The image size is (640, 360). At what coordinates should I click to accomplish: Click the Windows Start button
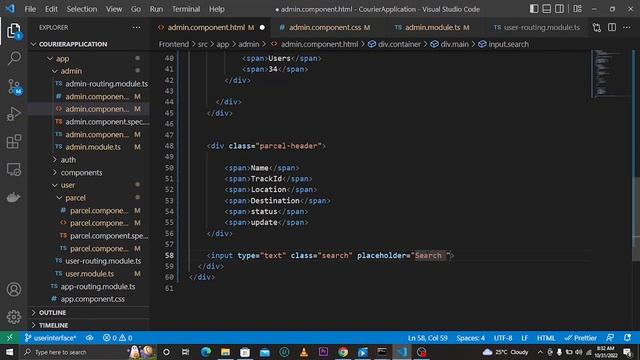[9, 352]
